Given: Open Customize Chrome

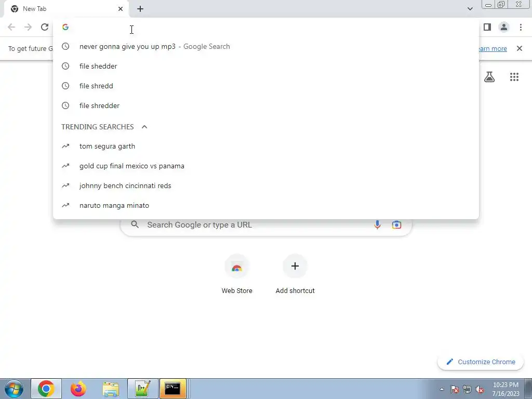Looking at the screenshot, I should click(481, 362).
